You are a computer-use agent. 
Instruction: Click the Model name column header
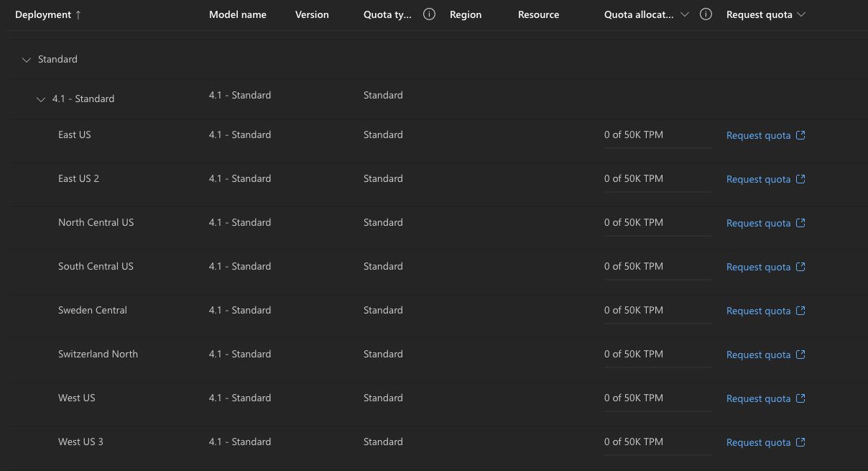click(237, 14)
